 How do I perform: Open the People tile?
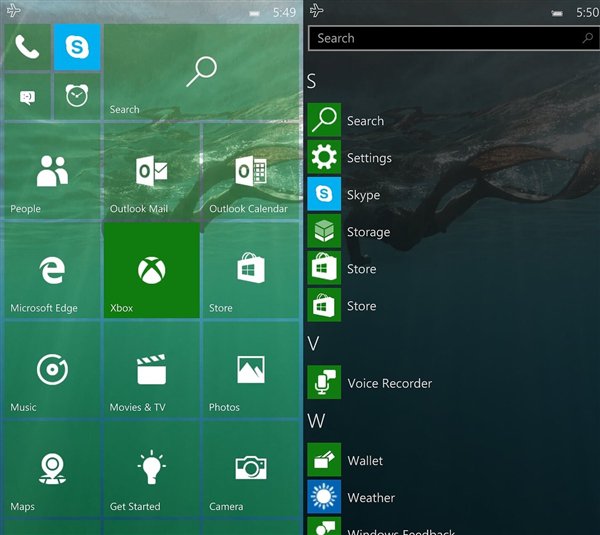point(52,171)
